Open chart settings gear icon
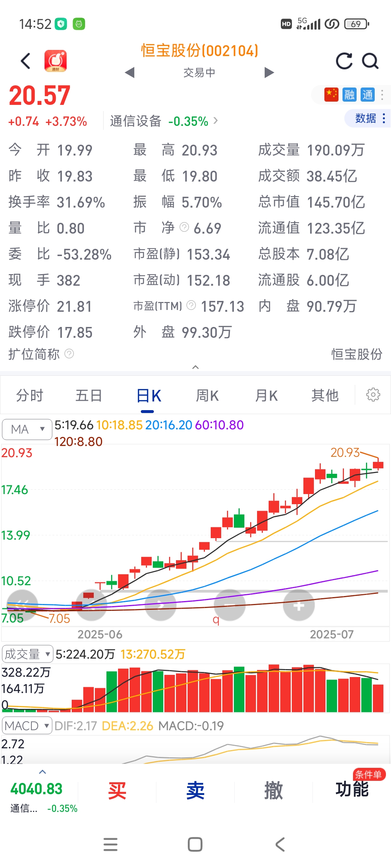This screenshot has width=391, height=868. coord(373,395)
